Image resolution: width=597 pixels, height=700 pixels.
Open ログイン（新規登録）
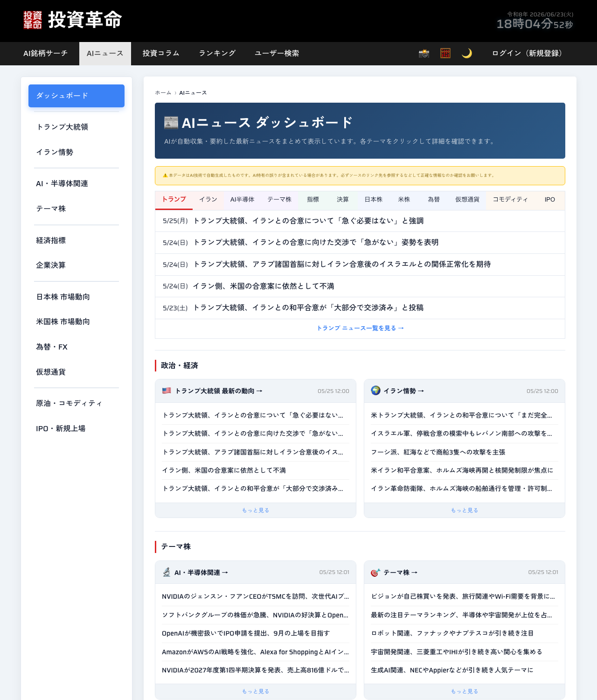529,53
